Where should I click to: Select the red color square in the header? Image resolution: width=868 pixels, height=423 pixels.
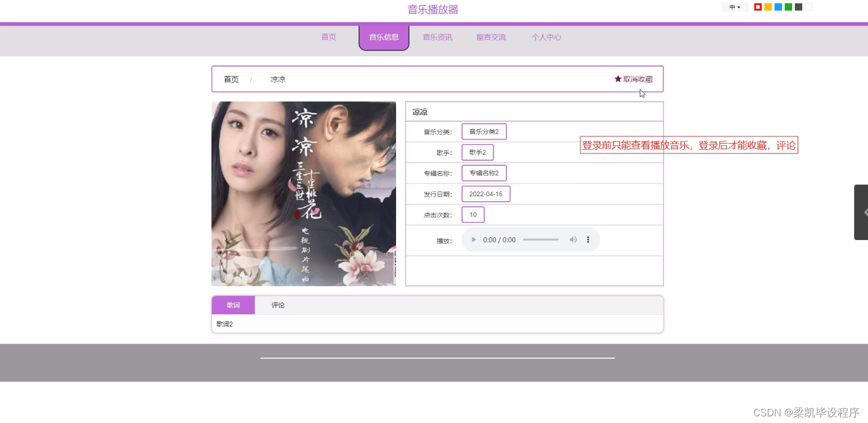pyautogui.click(x=758, y=7)
